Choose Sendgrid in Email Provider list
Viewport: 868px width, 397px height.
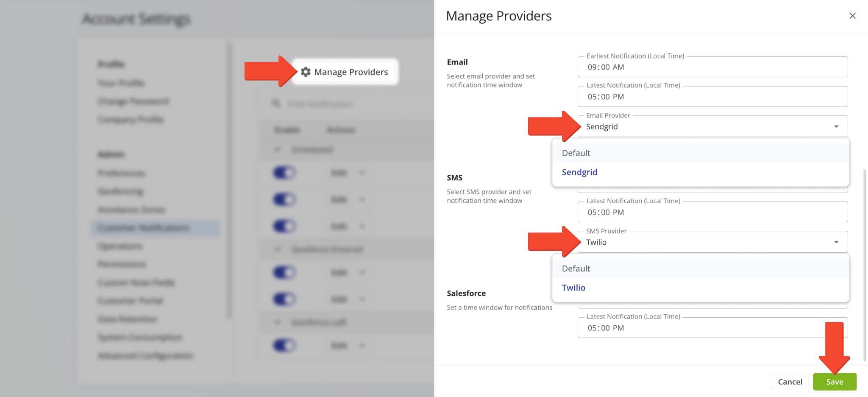coord(701,172)
